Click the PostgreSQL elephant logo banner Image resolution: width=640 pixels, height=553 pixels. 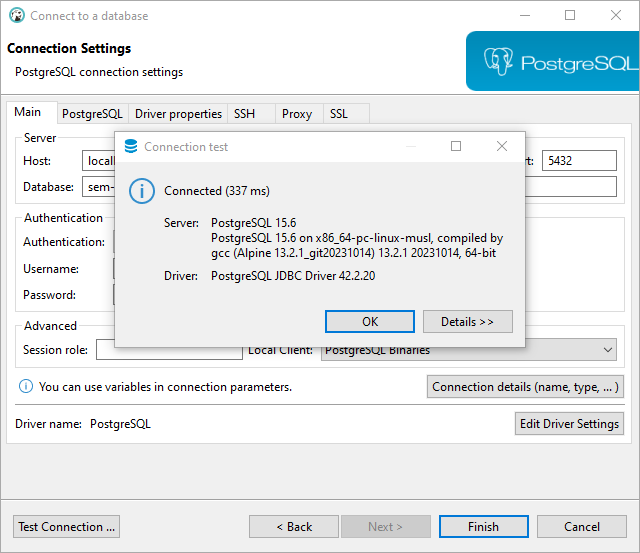coord(553,61)
